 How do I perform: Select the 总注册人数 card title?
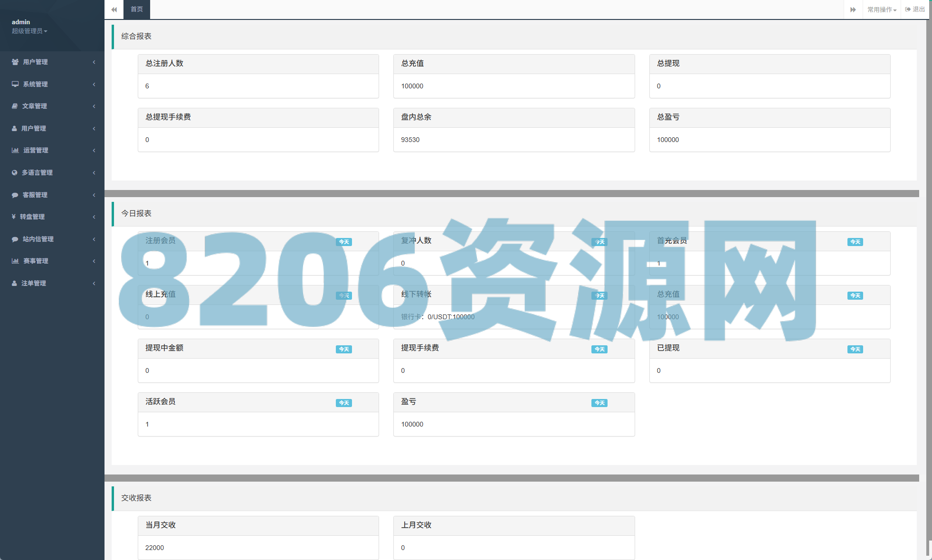click(164, 63)
